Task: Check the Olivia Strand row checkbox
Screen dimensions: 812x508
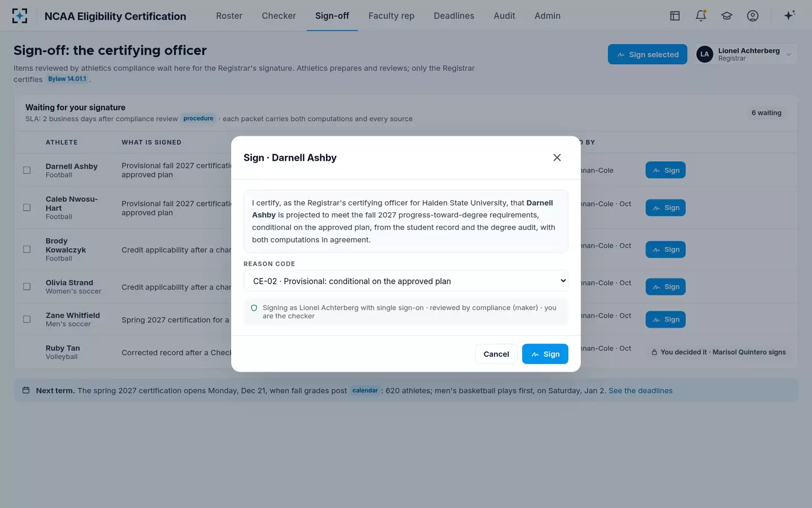Action: [x=27, y=286]
